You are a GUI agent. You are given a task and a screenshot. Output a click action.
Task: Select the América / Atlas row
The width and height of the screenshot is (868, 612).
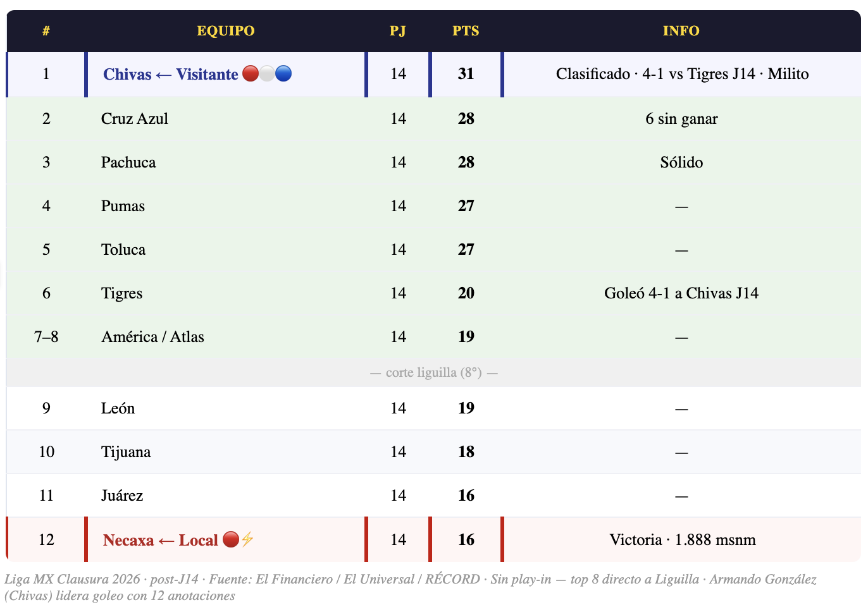[152, 337]
